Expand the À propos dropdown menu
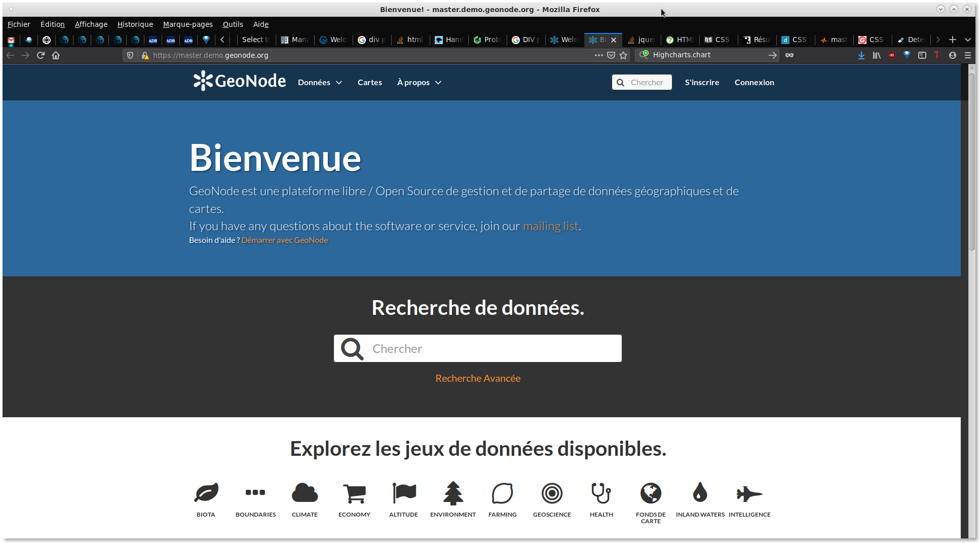The image size is (980, 543). tap(419, 82)
